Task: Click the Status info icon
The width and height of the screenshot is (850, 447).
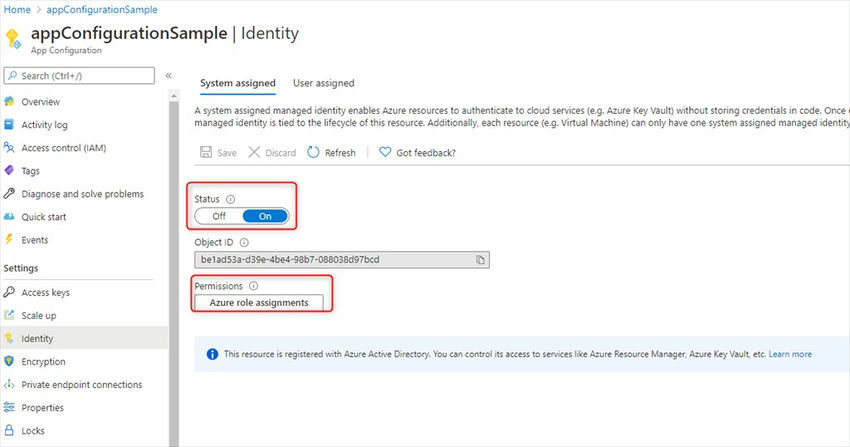Action: coord(230,199)
